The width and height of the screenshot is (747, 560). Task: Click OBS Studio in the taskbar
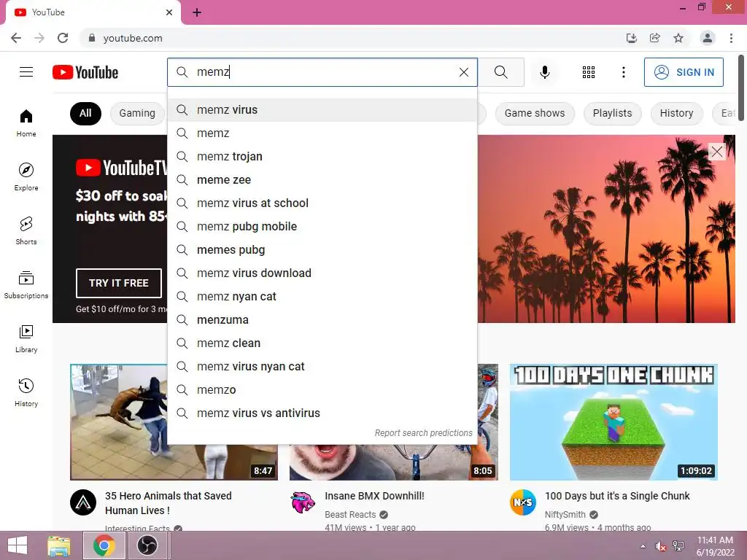147,545
